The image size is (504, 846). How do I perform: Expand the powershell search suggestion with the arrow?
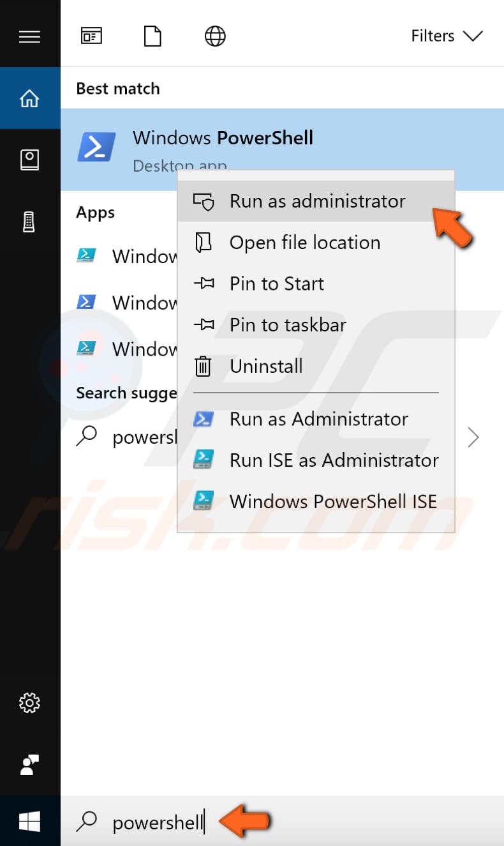473,437
